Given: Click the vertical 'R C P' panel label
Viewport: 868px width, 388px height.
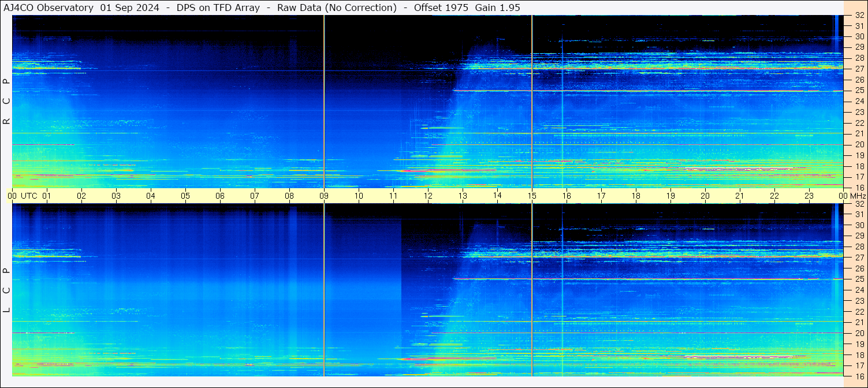Looking at the screenshot, I should [x=6, y=102].
